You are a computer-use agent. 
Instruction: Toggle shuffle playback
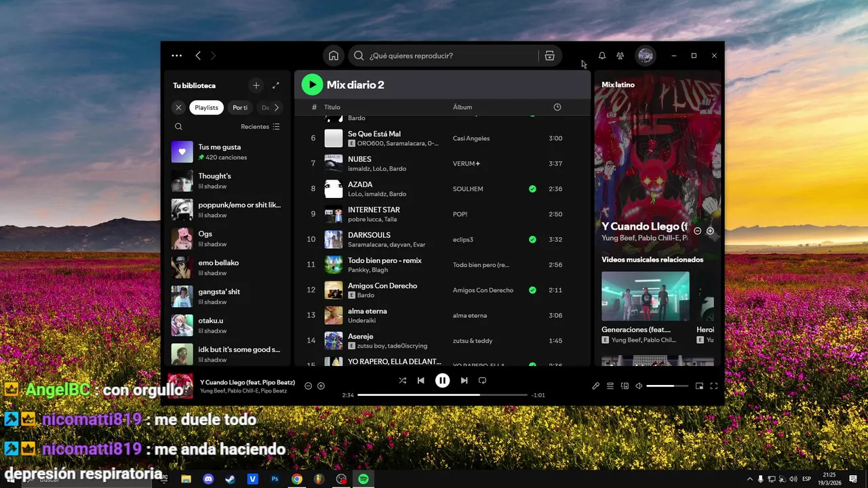pyautogui.click(x=402, y=380)
